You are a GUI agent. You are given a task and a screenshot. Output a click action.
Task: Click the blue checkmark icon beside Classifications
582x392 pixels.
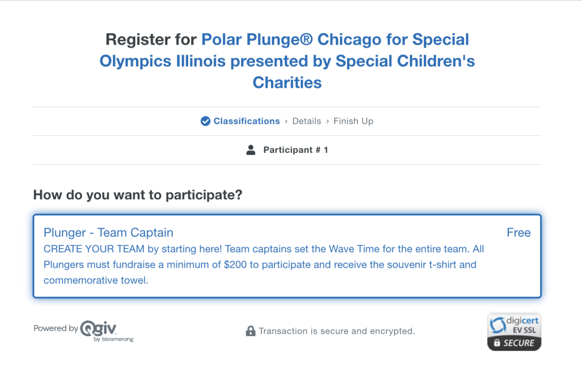[x=205, y=121]
